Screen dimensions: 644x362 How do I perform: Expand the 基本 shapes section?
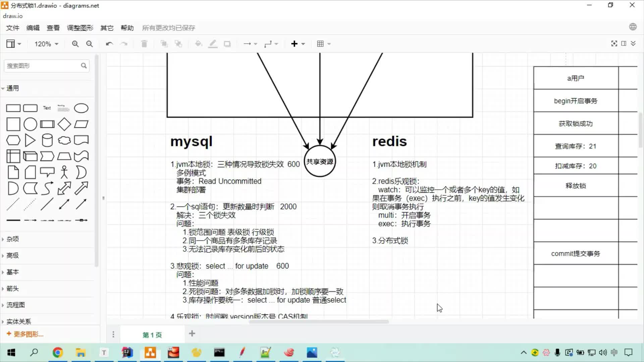(x=47, y=272)
